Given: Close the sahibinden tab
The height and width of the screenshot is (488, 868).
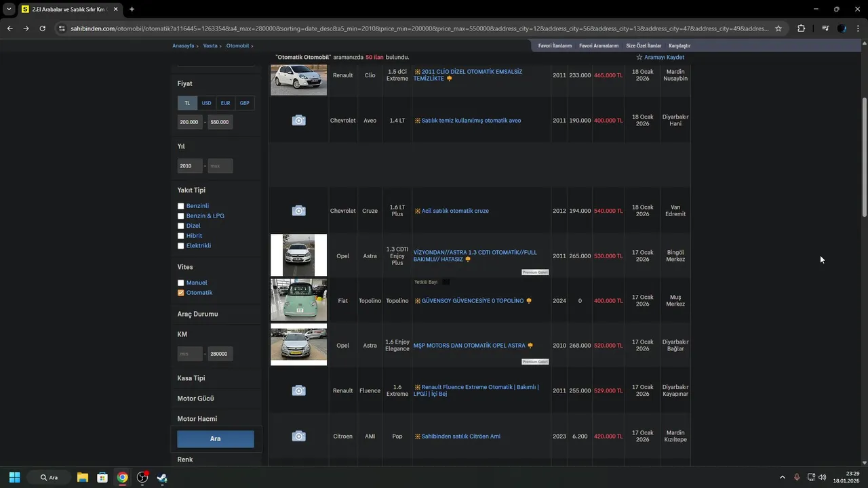Looking at the screenshot, I should pos(116,9).
